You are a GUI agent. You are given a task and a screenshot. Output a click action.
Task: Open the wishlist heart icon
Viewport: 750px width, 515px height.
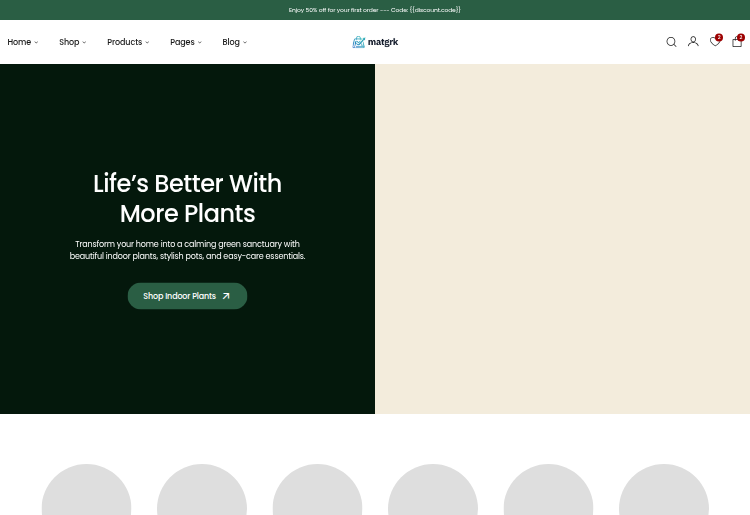(x=715, y=42)
